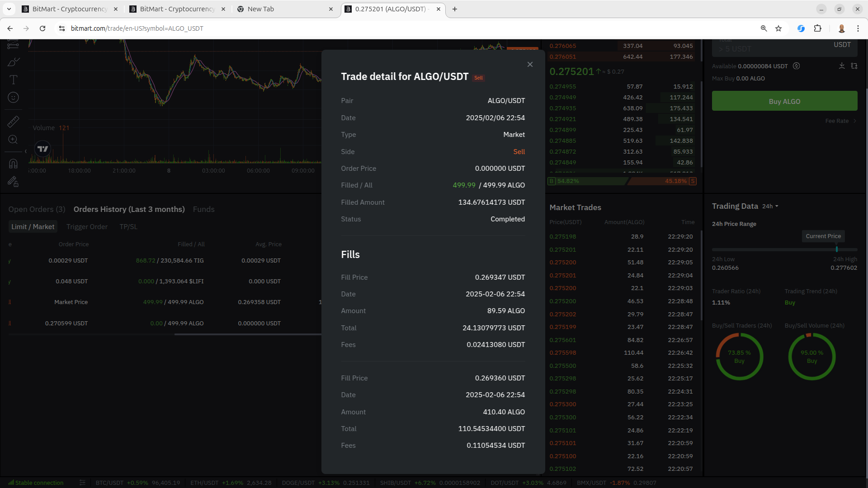Image resolution: width=868 pixels, height=488 pixels.
Task: Click the Buy/Sell Volume 95.00% donut chart
Action: coord(811,357)
